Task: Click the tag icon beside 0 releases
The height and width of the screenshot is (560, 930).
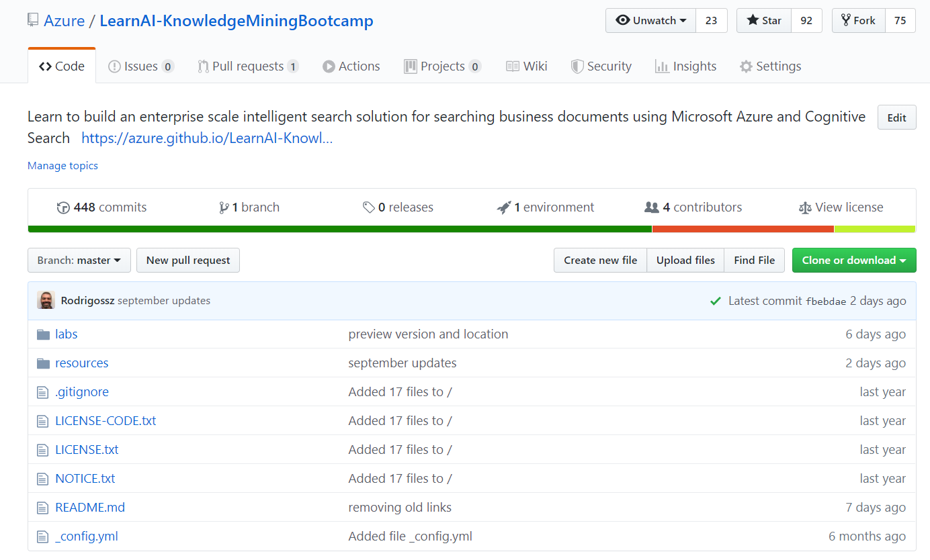Action: pyautogui.click(x=369, y=207)
